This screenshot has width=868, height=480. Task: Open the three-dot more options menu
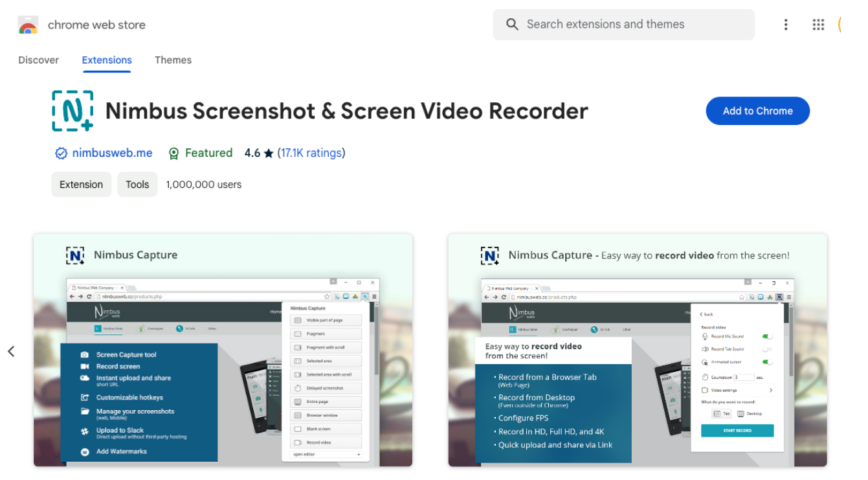click(785, 25)
